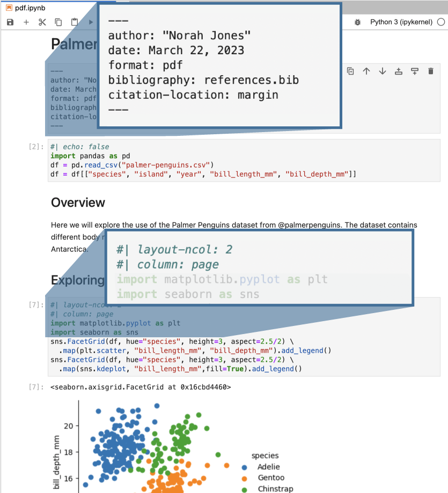The width and height of the screenshot is (448, 493).
Task: Move the cell up with arrow
Action: [366, 71]
